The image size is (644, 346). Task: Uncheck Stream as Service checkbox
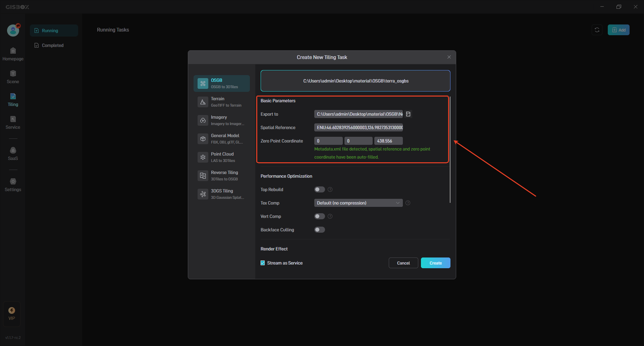[x=263, y=263]
